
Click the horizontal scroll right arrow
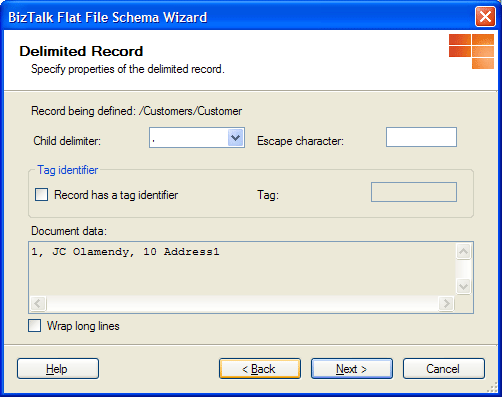[446, 303]
